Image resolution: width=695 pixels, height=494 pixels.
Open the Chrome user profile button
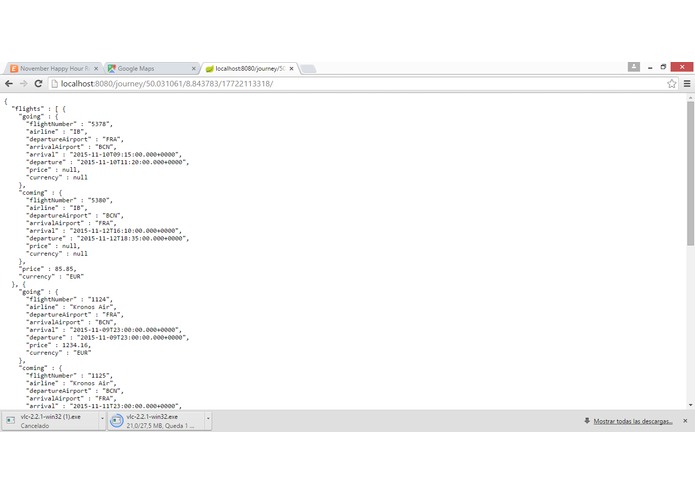click(634, 67)
